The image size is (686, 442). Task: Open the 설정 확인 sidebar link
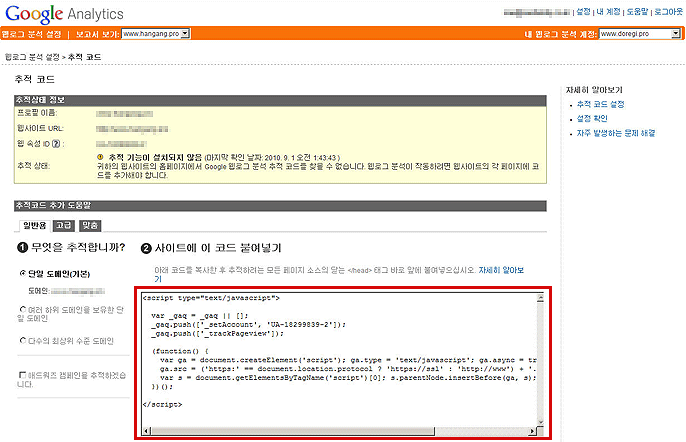[592, 118]
